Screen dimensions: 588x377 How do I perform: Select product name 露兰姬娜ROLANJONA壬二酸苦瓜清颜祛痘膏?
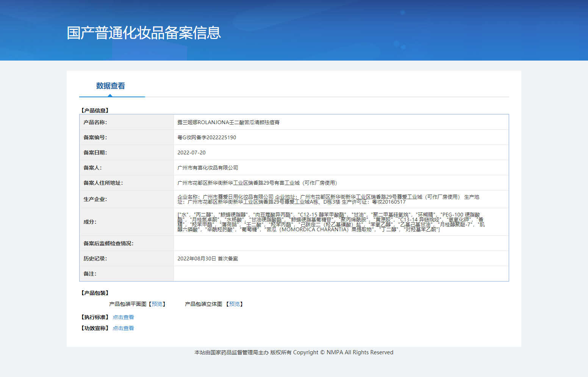[228, 122]
